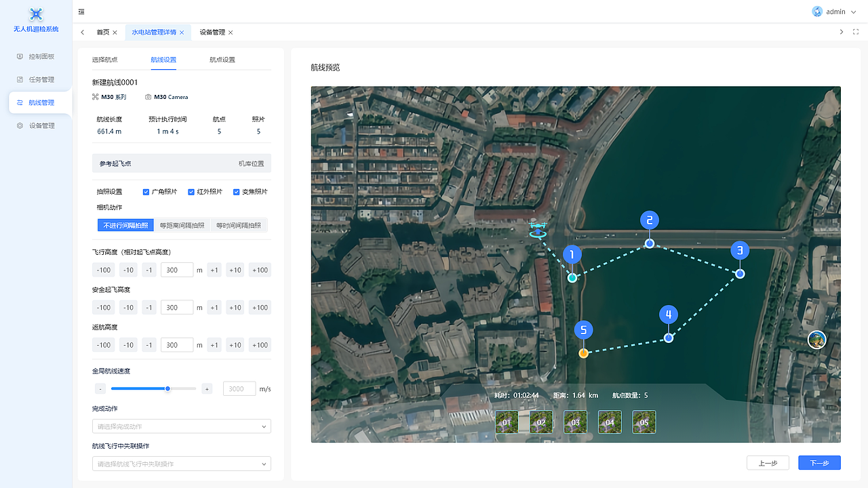Click the drone marker on the map

pos(538,230)
